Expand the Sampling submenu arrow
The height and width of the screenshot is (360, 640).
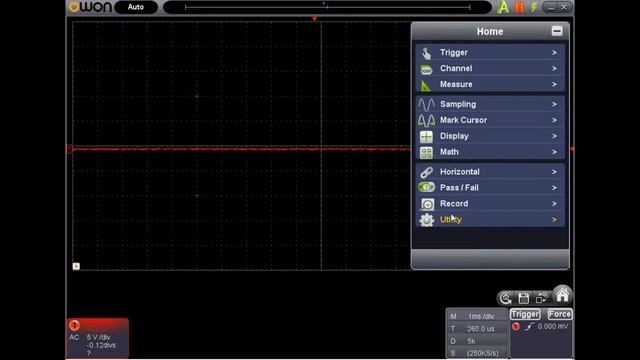point(554,104)
